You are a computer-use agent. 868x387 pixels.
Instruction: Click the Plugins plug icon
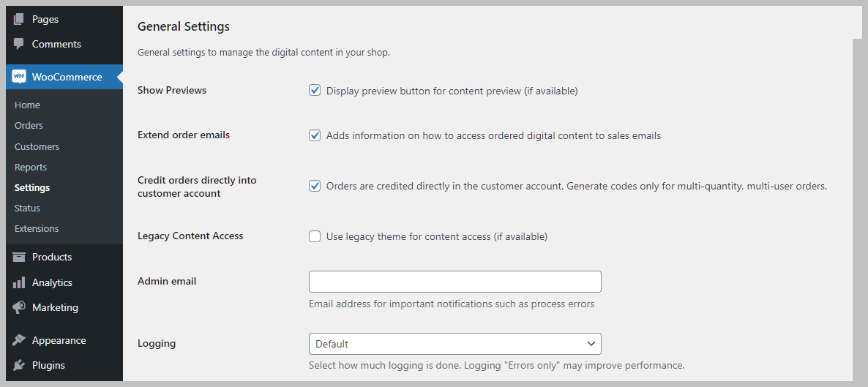click(19, 365)
